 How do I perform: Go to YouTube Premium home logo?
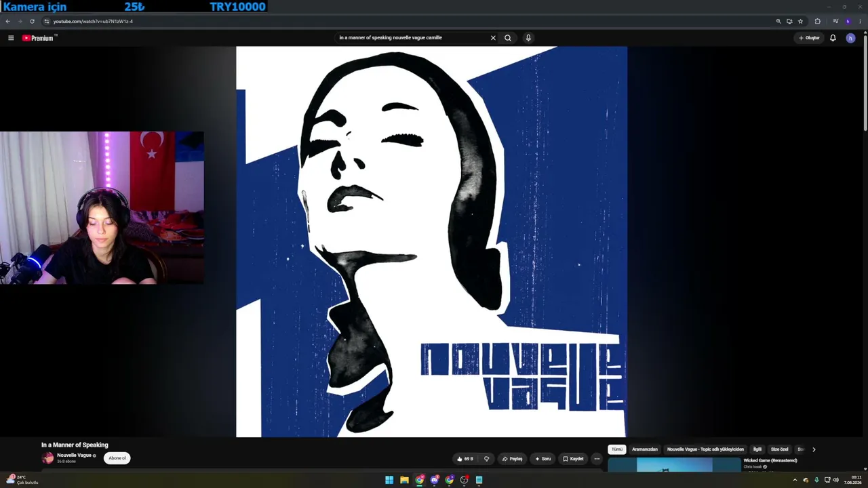tap(38, 38)
